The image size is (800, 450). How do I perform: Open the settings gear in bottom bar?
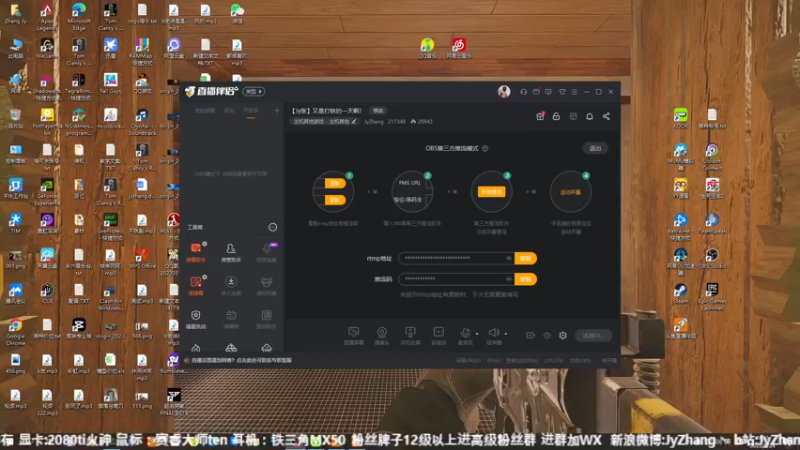[563, 335]
